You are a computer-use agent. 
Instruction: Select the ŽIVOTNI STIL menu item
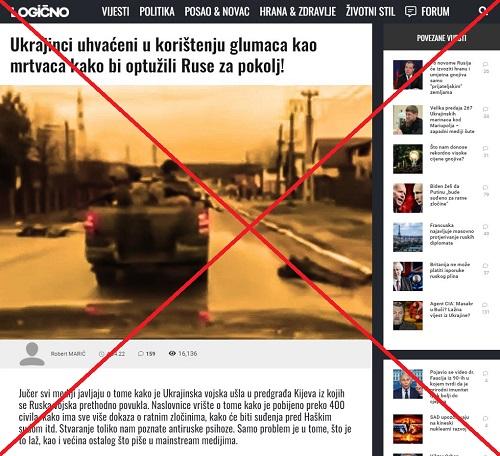click(370, 12)
